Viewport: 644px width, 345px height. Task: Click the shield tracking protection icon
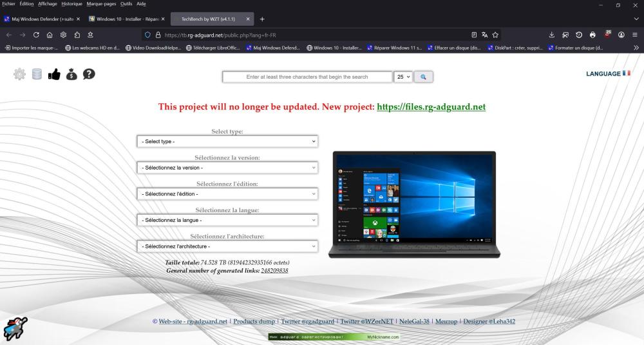point(148,35)
